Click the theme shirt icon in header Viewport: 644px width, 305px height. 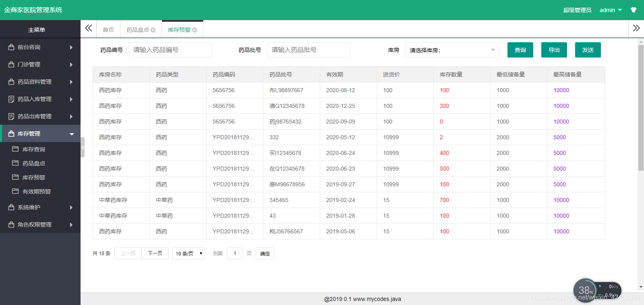pos(634,10)
